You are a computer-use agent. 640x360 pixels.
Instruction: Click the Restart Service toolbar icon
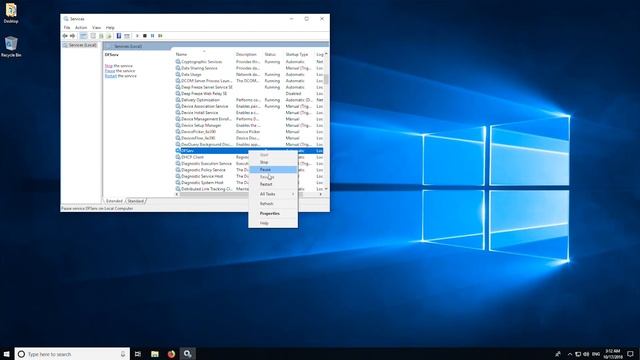160,36
